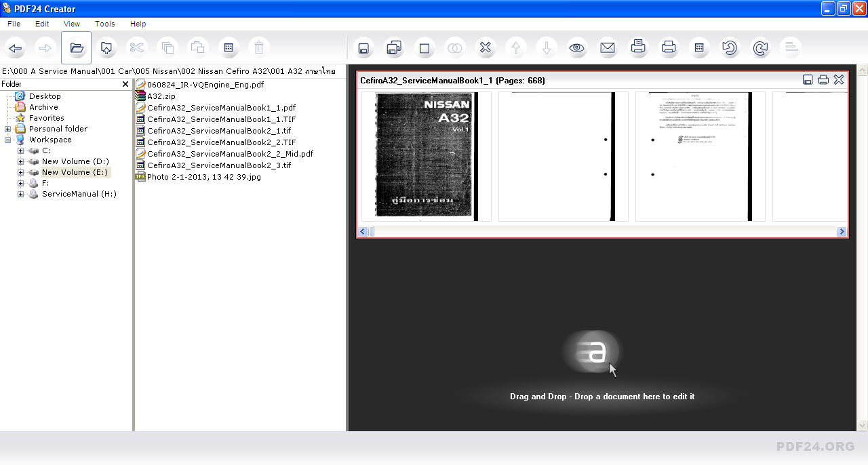Open the Help menu

click(x=138, y=24)
